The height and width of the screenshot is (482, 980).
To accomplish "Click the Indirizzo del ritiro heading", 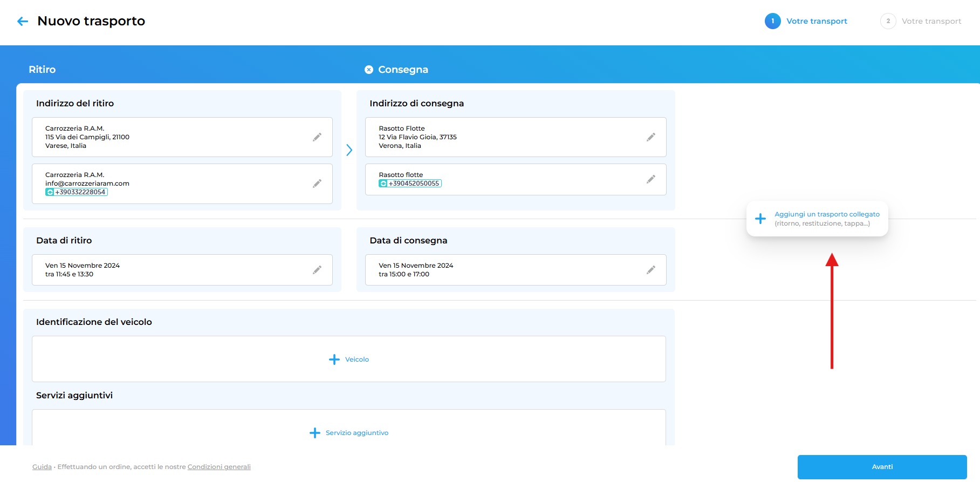I will [75, 104].
